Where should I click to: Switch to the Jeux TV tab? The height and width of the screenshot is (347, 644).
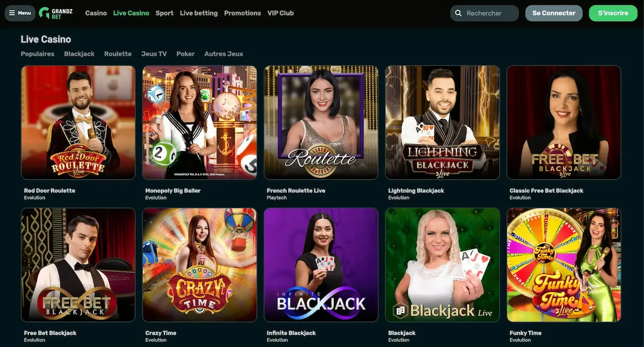[154, 54]
